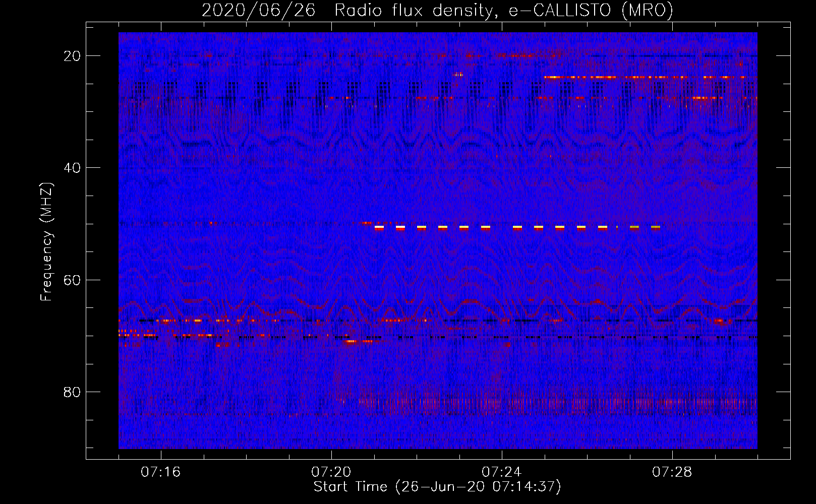The width and height of the screenshot is (816, 504).
Task: Click the "07:16" time tick label
Action: coord(161,472)
